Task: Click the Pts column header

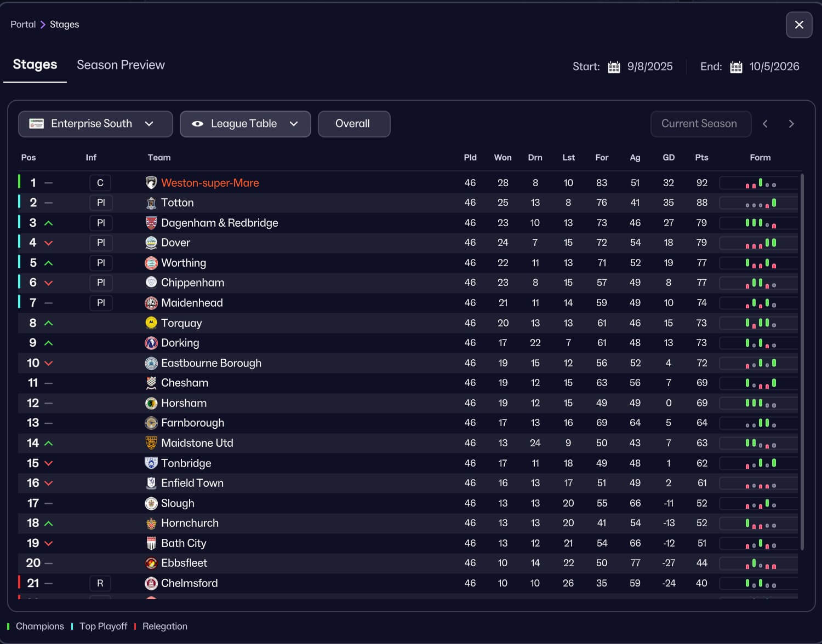Action: pos(701,158)
